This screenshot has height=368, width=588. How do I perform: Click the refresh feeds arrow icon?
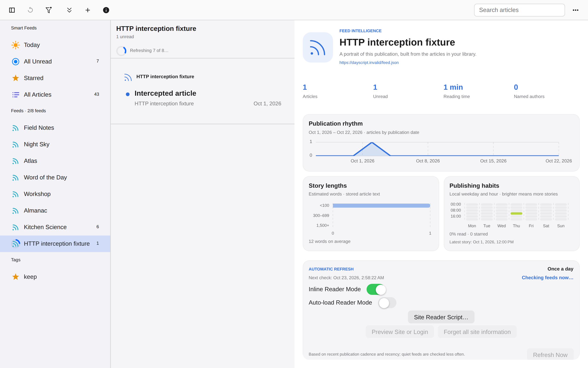30,10
